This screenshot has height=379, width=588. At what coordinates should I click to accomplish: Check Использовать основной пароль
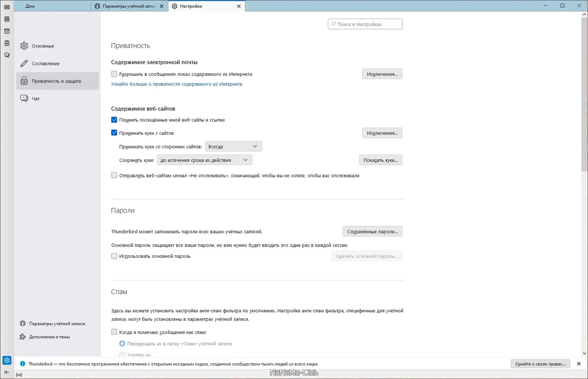click(x=114, y=256)
